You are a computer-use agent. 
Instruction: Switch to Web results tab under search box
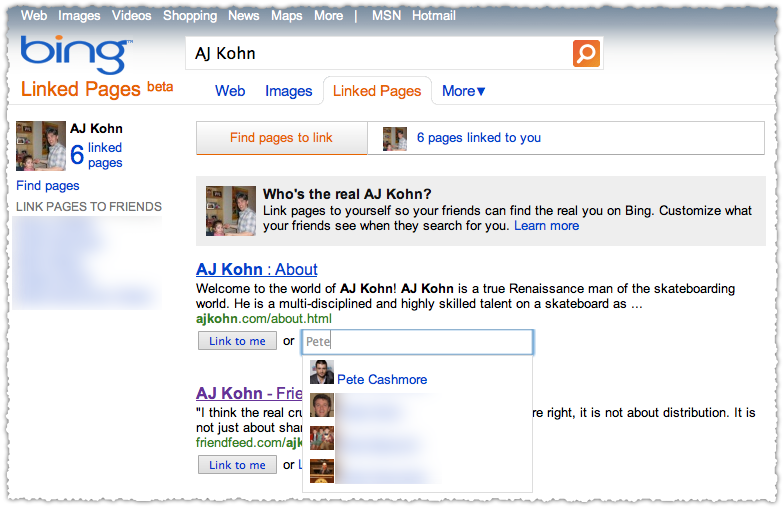(x=230, y=91)
